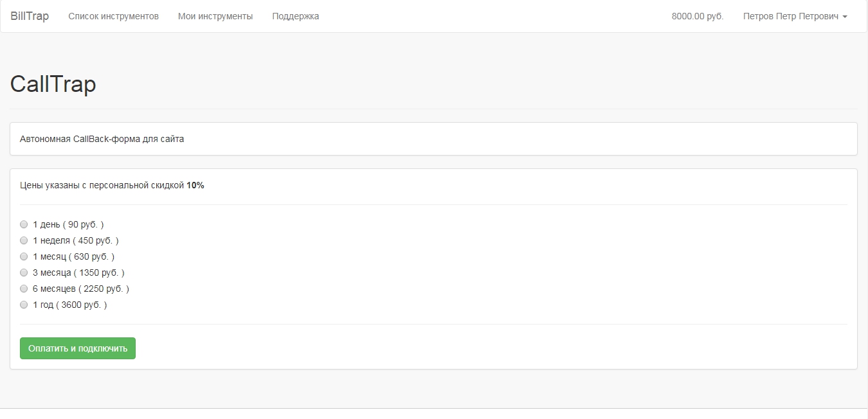
Task: Pick the 3 месяца radio option
Action: [24, 272]
